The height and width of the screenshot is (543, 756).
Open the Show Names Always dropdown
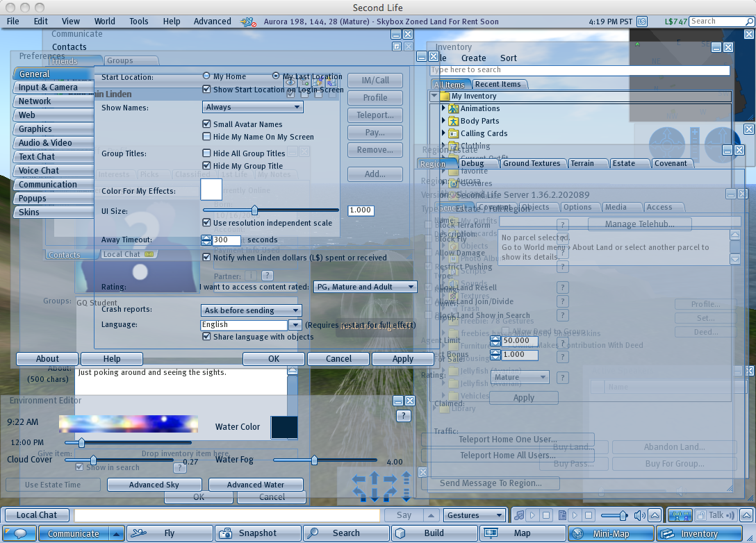[253, 107]
